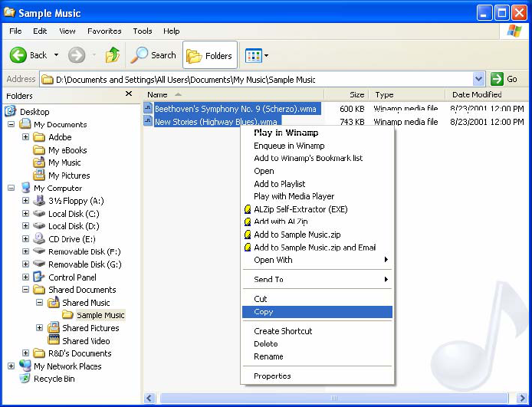Toggle the Folders pane button

coord(210,55)
